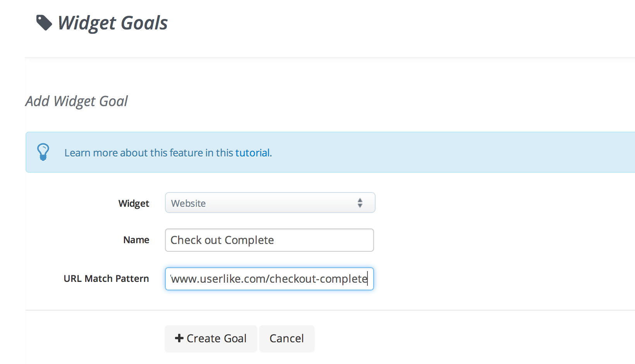Click the Add Widget Goal subheading
The height and width of the screenshot is (364, 635).
pos(76,101)
